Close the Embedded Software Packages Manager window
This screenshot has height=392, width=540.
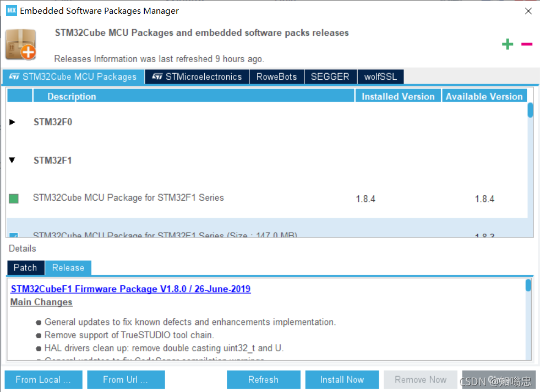(x=528, y=11)
